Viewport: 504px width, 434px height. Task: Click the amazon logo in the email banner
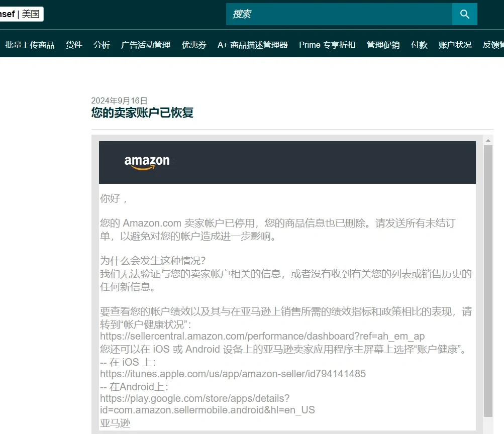(x=147, y=162)
